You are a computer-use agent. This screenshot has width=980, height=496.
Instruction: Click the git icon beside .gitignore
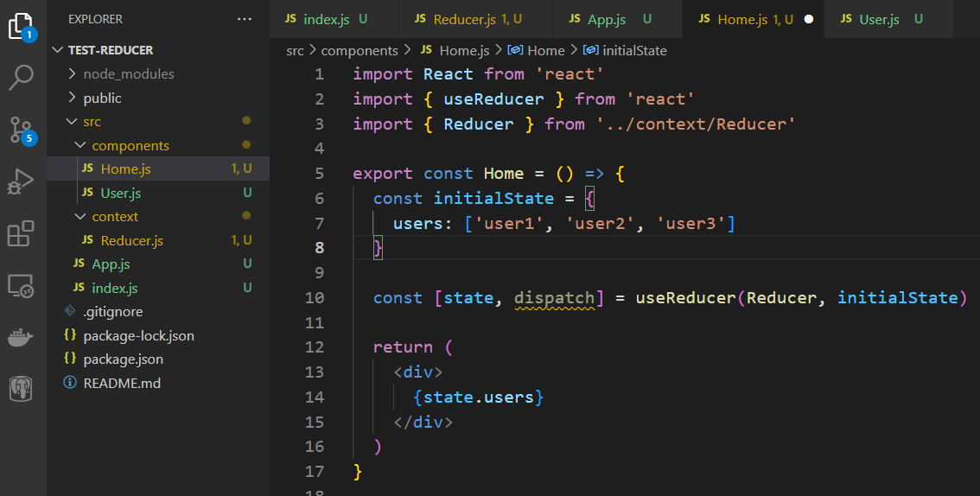(x=70, y=311)
